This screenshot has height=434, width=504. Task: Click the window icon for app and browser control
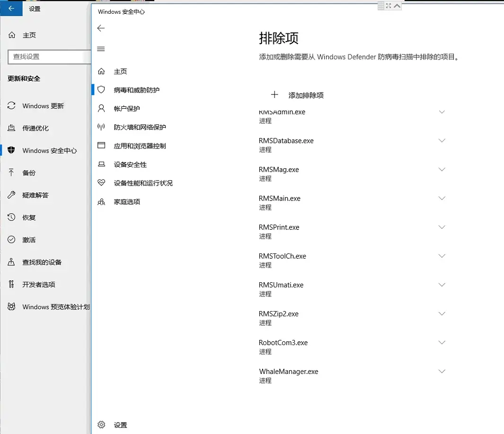tap(101, 146)
